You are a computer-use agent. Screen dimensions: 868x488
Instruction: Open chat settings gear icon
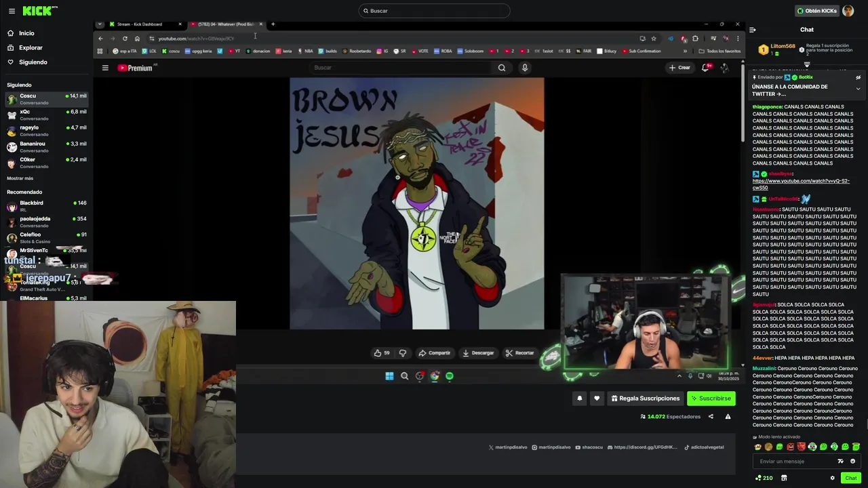(x=833, y=478)
